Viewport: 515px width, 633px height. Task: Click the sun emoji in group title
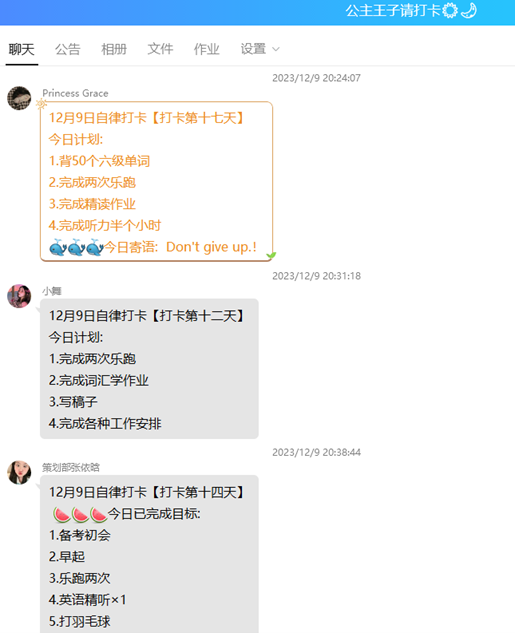pyautogui.click(x=450, y=10)
